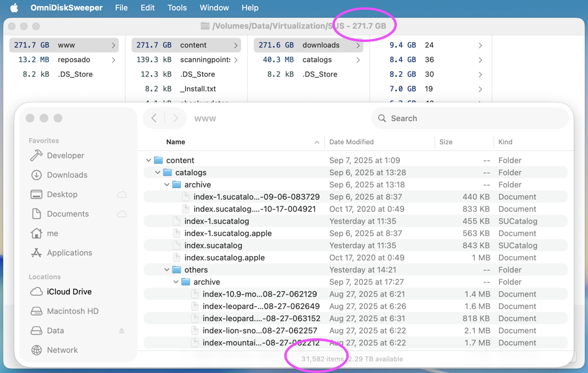Click the Apple menu icon
Viewport: 588px width, 373px height.
14,8
